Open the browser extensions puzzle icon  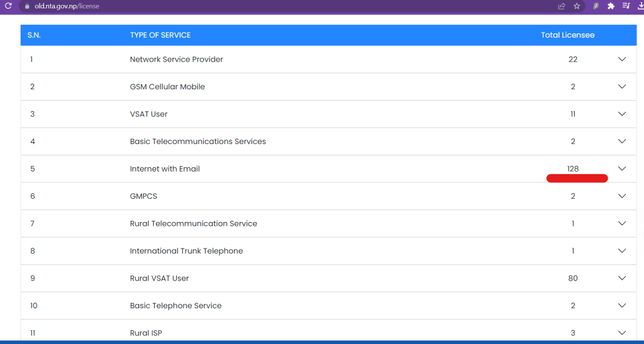611,6
